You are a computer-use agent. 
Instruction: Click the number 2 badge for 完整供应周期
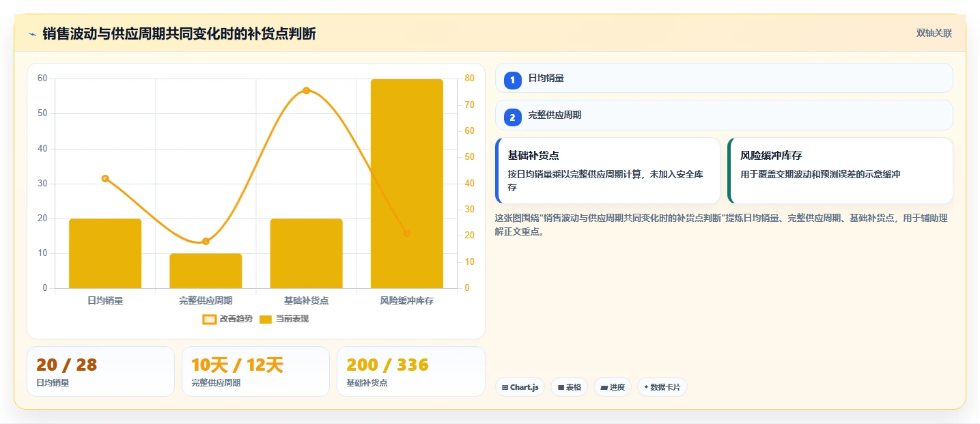pyautogui.click(x=512, y=117)
